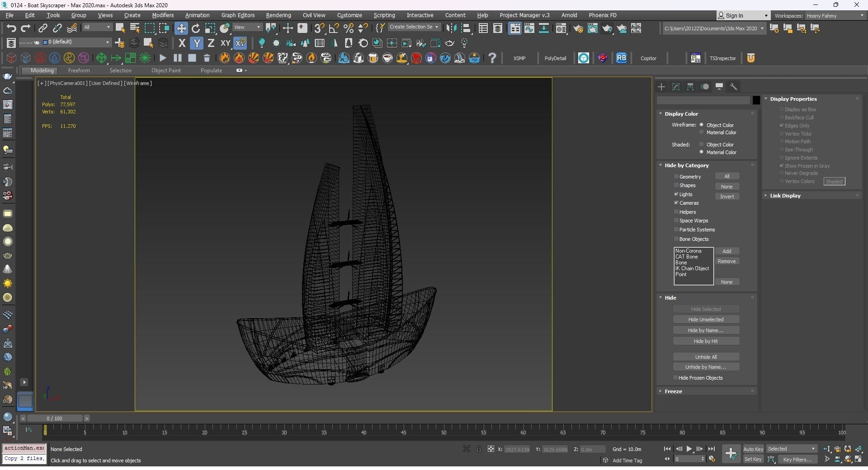
Task: Click the object name input field
Action: point(703,100)
